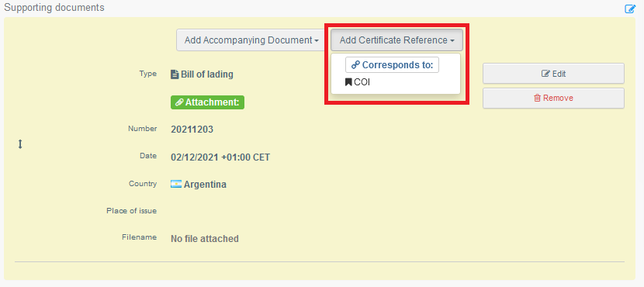Click the Bill of lading document icon

[175, 74]
